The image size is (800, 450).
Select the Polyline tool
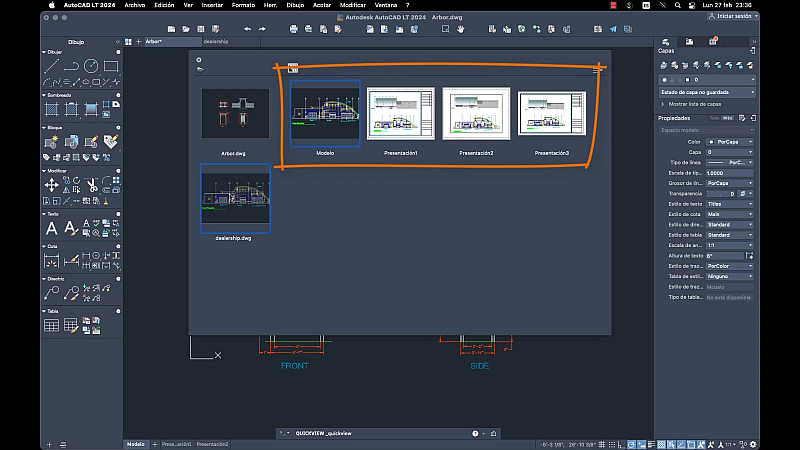click(x=71, y=66)
